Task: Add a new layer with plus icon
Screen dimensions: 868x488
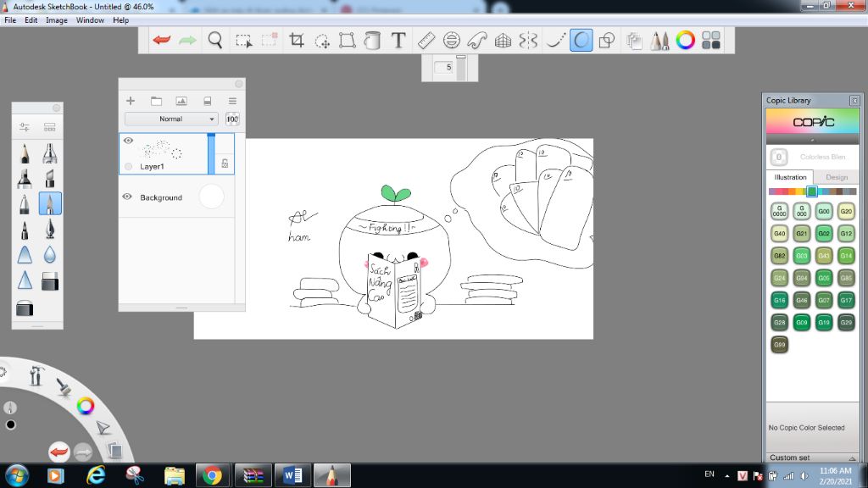Action: pos(131,101)
